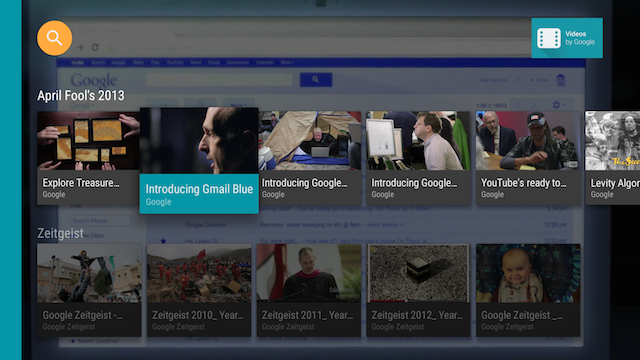
Task: Click the Introducing Gmail Blue title text
Action: pyautogui.click(x=199, y=189)
